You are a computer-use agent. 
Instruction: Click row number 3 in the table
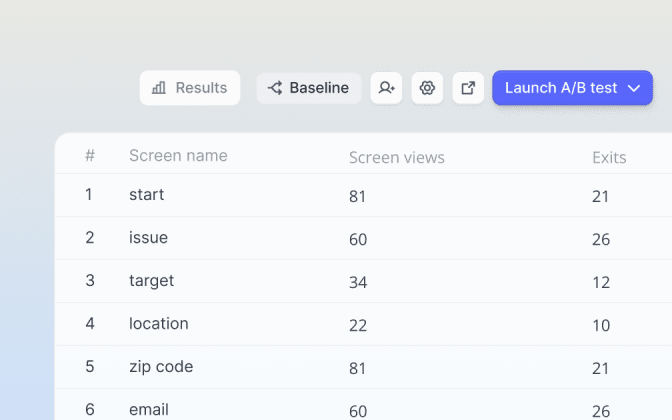pyautogui.click(x=90, y=280)
